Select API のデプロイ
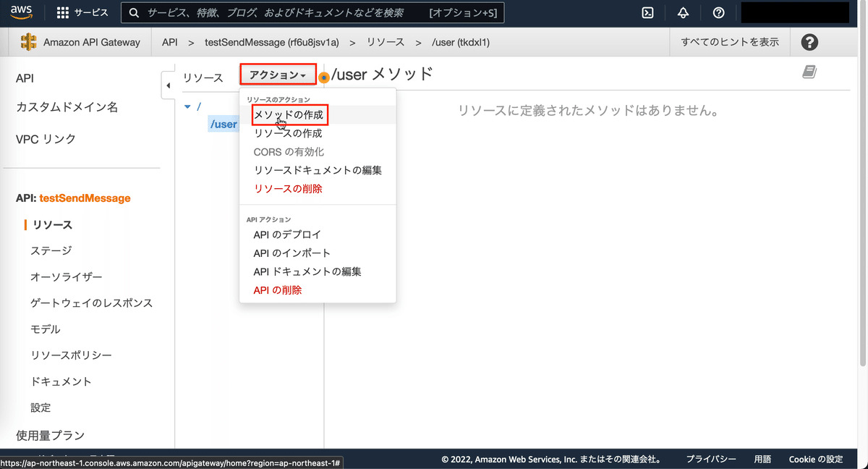Image resolution: width=868 pixels, height=469 pixels. tap(287, 235)
